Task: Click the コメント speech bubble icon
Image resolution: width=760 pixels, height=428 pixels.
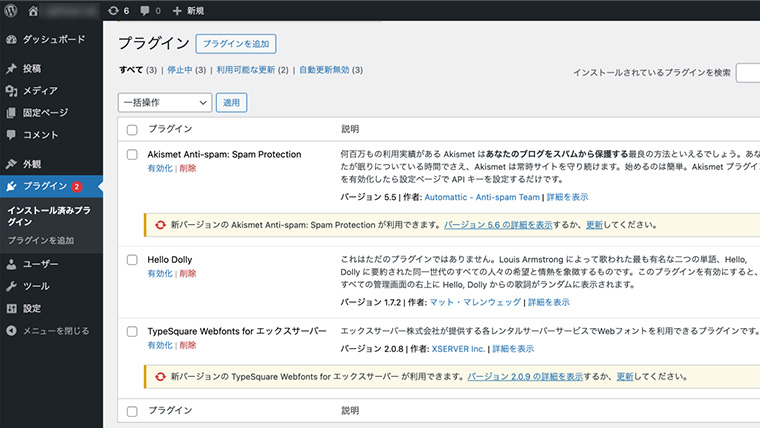Action: point(11,135)
